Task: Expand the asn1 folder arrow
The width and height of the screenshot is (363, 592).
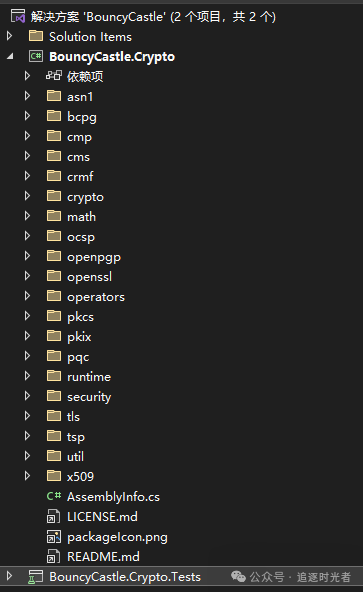Action: tap(27, 96)
